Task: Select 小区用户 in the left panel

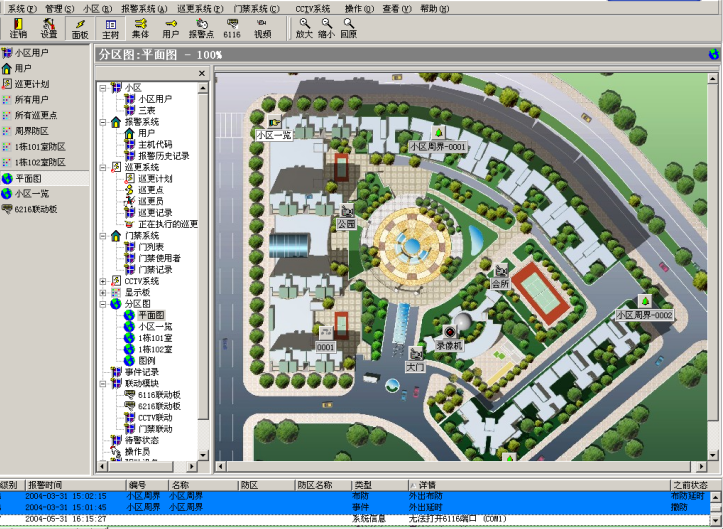Action: [25, 53]
